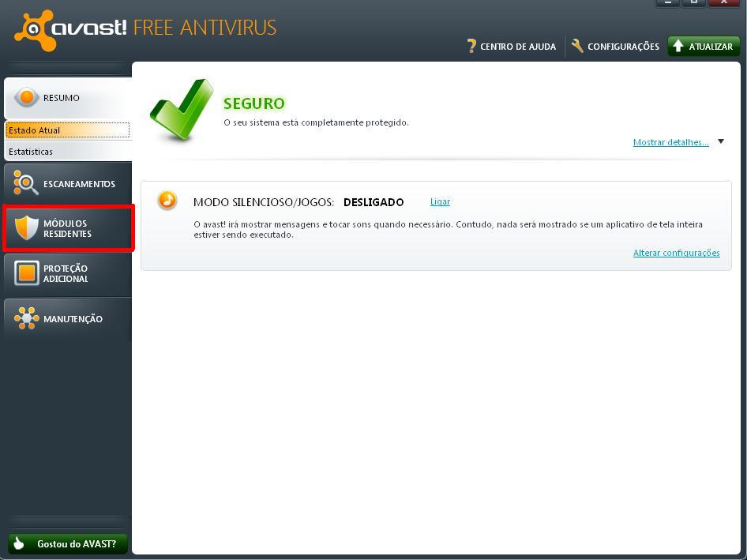The width and height of the screenshot is (747, 560).
Task: Click the orange music note silent mode icon
Action: [167, 200]
